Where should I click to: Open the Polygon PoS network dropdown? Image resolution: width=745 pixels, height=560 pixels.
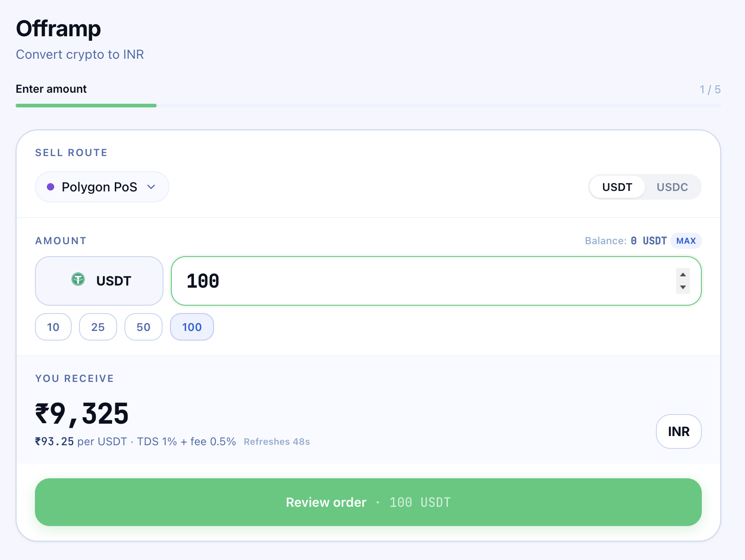coord(101,187)
